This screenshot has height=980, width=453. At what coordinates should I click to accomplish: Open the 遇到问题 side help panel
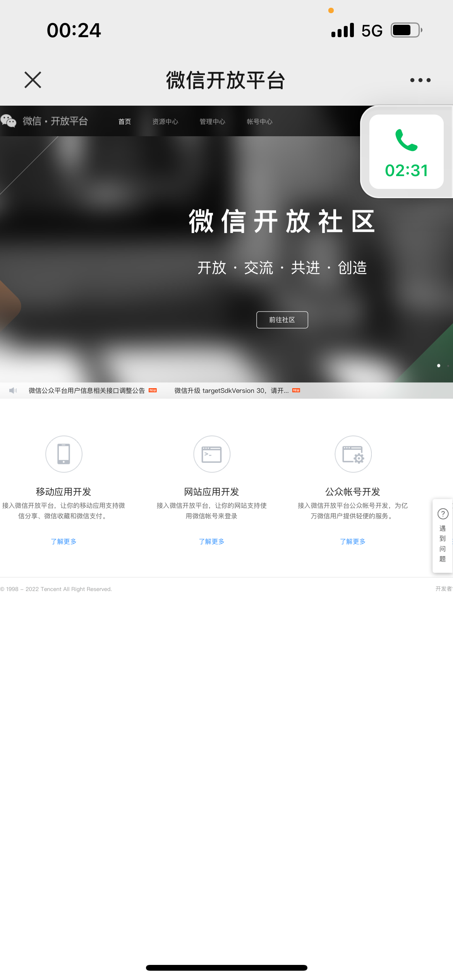coord(443,536)
